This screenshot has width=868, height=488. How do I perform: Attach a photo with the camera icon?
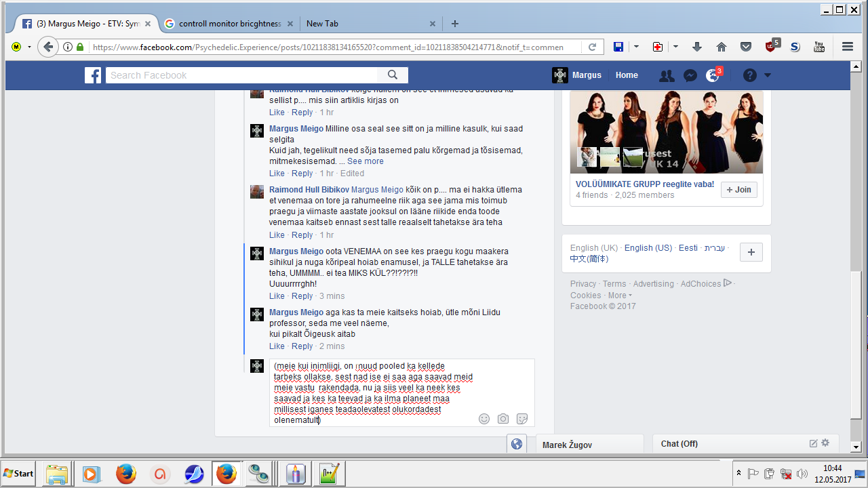[x=503, y=419]
